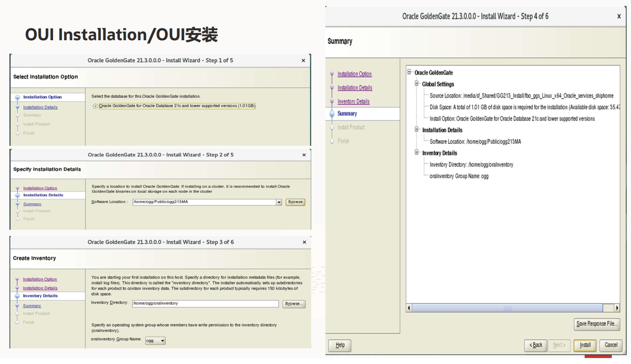Image resolution: width=631 pixels, height=364 pixels.
Task: Collapse Inventory Details tree node using minus box
Action: [x=417, y=152]
